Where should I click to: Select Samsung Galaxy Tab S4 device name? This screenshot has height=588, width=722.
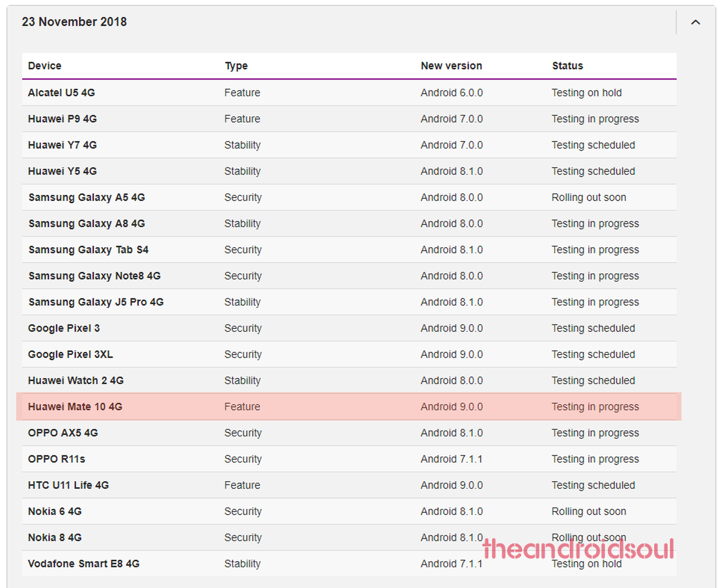pos(88,250)
